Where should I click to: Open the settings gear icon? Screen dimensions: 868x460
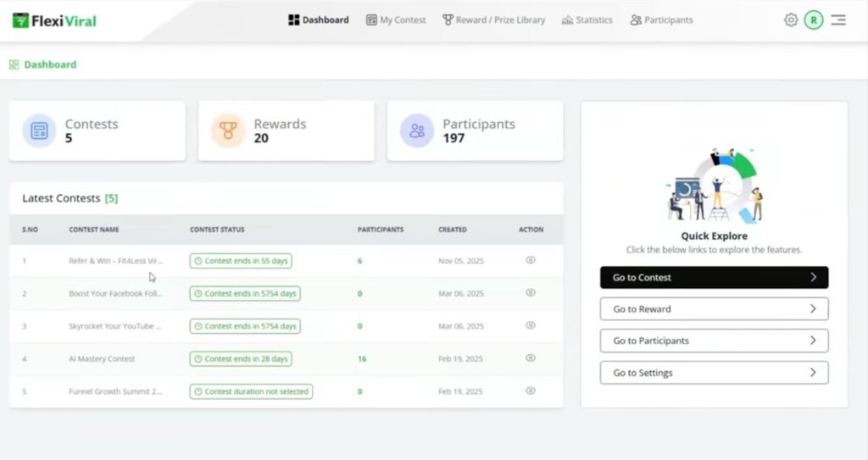(791, 20)
